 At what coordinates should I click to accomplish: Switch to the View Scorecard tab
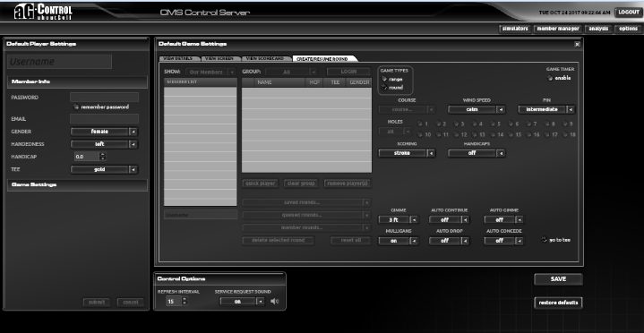(265, 59)
